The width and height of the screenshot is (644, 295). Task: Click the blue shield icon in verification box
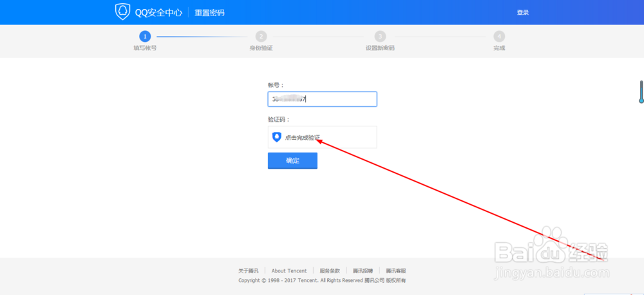coord(277,137)
